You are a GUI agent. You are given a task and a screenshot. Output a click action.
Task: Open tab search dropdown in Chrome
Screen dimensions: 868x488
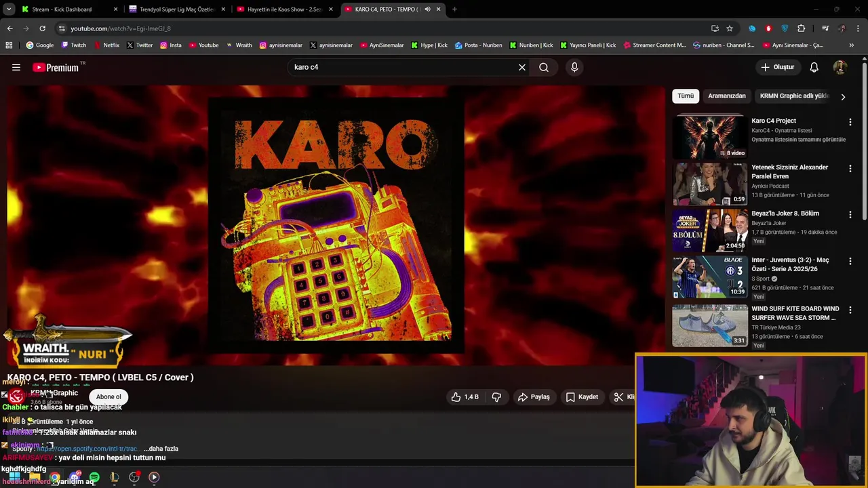[x=9, y=9]
